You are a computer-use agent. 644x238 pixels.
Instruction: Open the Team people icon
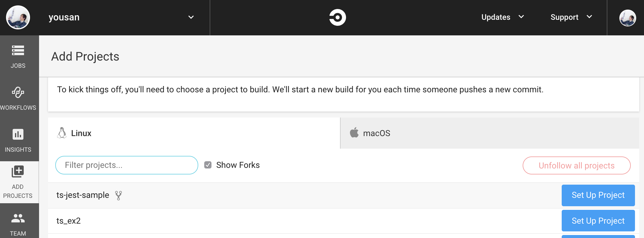18,218
